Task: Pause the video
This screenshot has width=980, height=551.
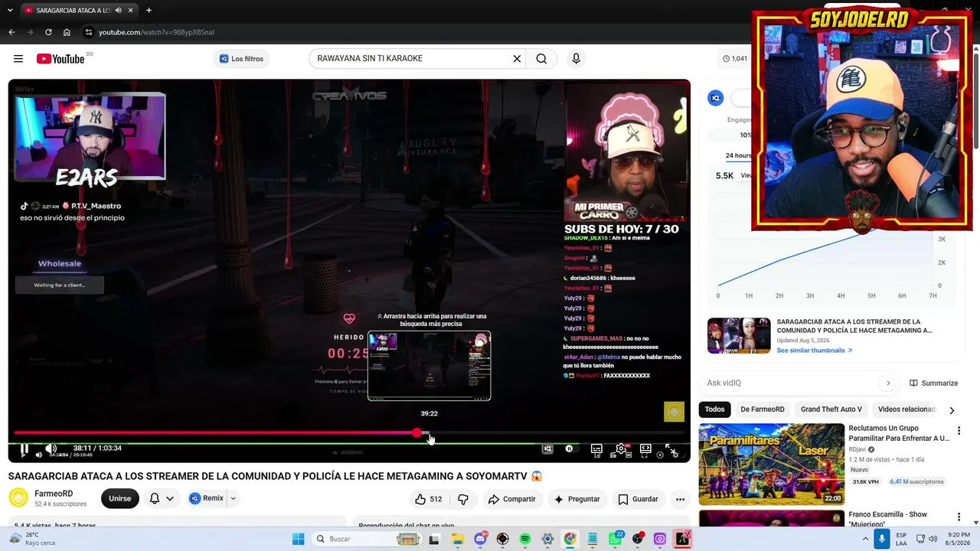Action: point(24,449)
